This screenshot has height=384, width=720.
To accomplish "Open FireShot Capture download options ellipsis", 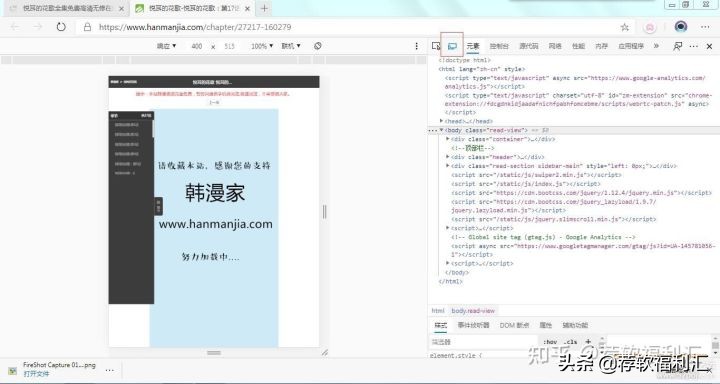I will click(x=109, y=370).
